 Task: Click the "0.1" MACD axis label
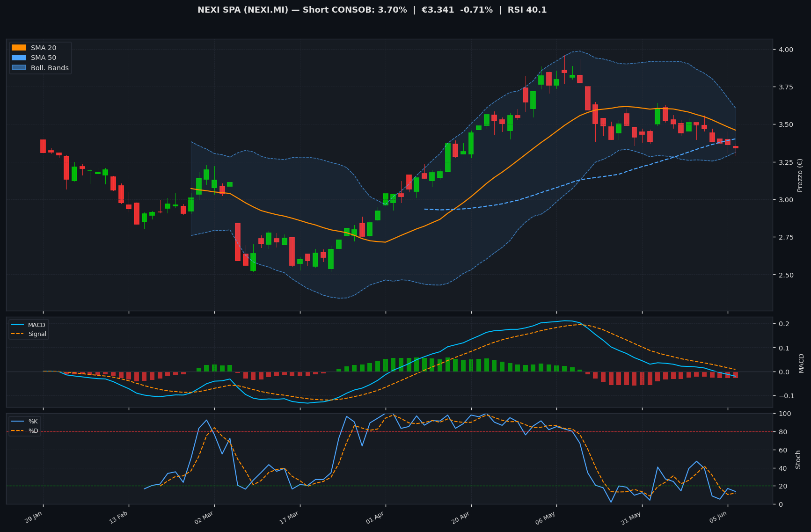point(783,348)
